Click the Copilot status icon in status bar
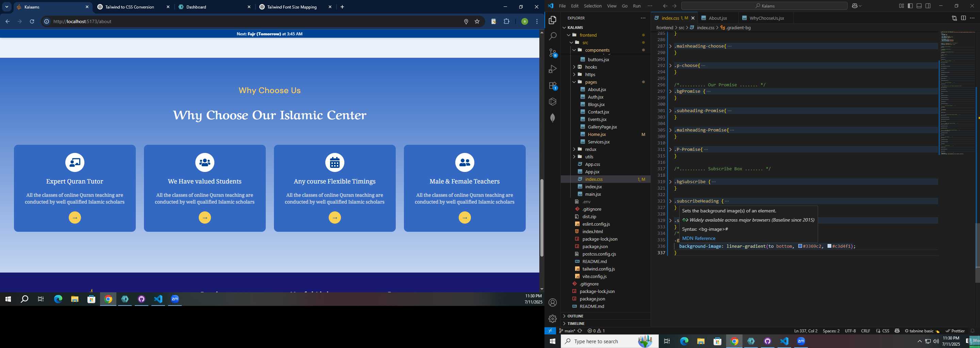This screenshot has height=348, width=980. pos(897,331)
